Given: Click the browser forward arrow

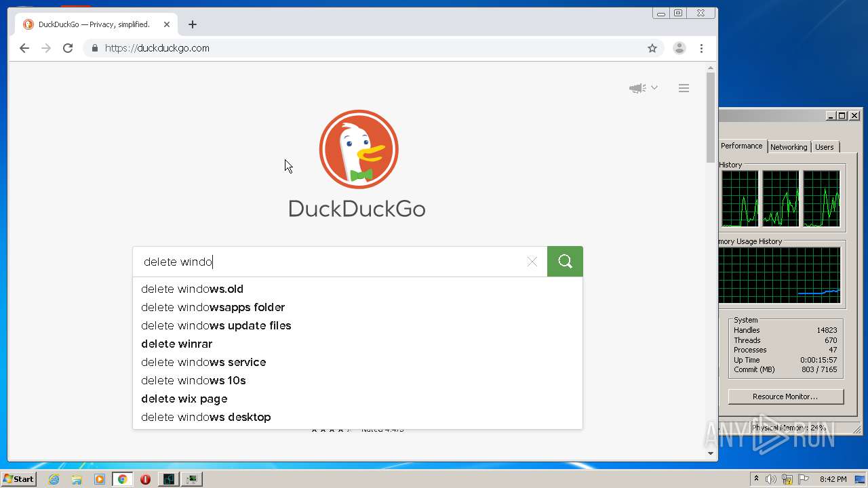Looking at the screenshot, I should [46, 48].
